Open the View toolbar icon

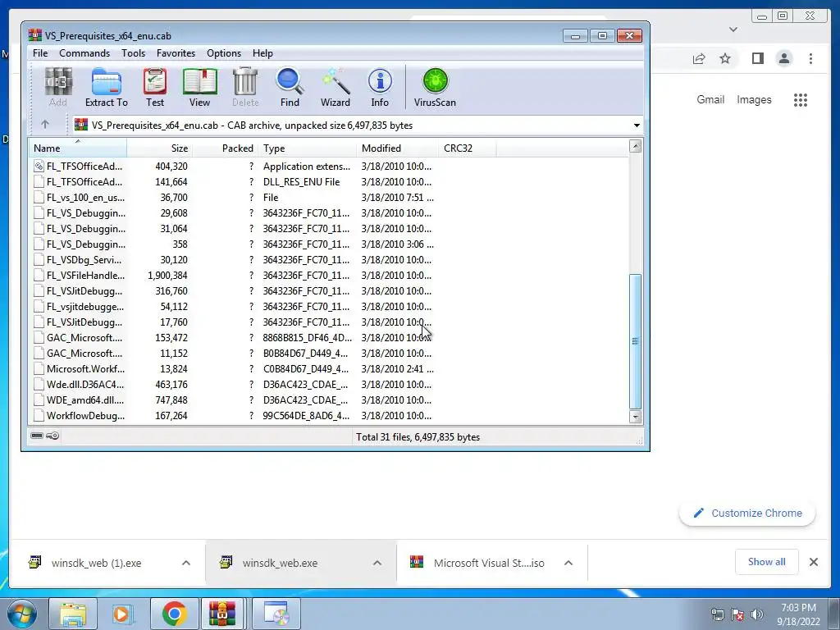click(199, 87)
